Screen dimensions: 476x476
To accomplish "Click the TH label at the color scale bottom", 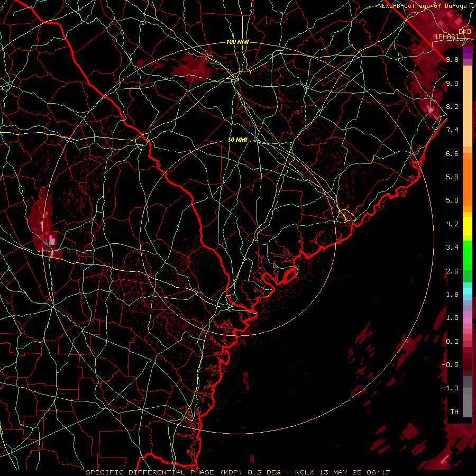I will pyautogui.click(x=454, y=411).
